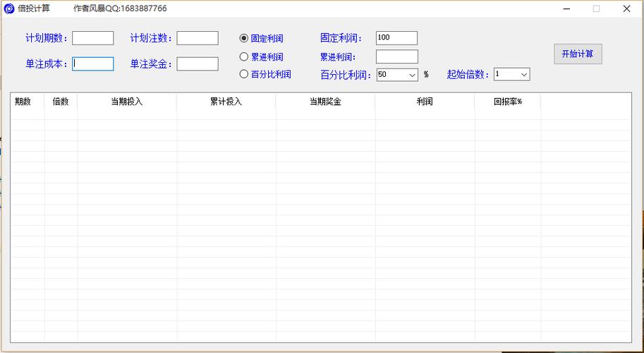Focus the 计划注数 input field
Viewport: 644px width, 353px height.
[x=198, y=38]
